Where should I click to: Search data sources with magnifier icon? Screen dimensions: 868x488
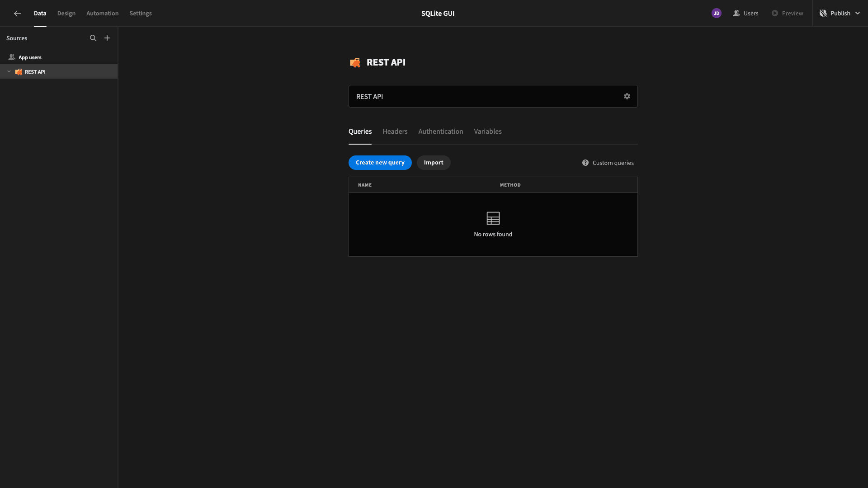93,38
